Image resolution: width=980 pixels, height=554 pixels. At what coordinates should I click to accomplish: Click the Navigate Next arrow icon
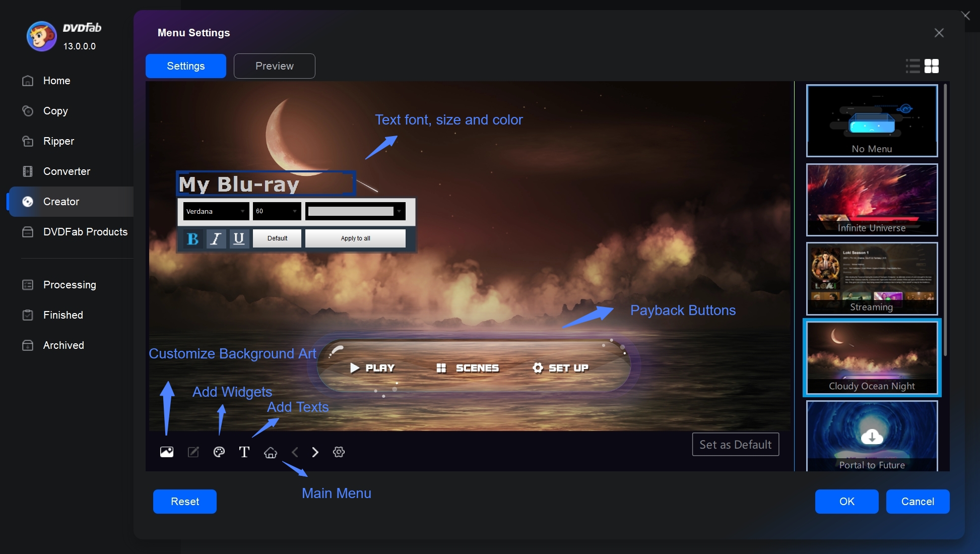[315, 451]
